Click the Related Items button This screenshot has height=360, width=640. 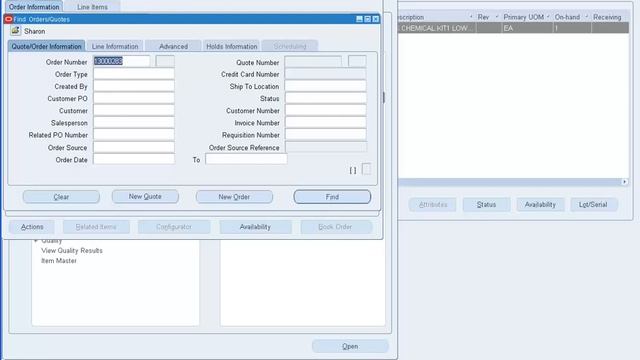pos(96,227)
